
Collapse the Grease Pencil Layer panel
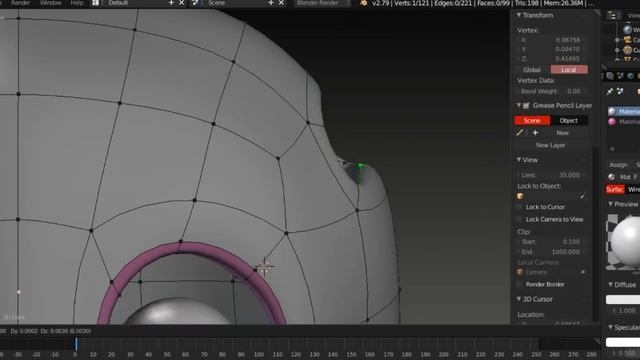pos(519,105)
